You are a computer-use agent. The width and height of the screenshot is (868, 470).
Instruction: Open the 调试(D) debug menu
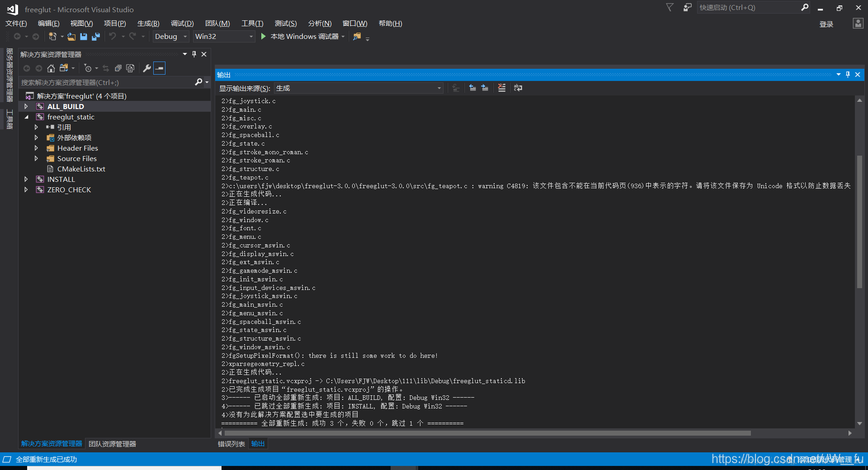pos(182,24)
